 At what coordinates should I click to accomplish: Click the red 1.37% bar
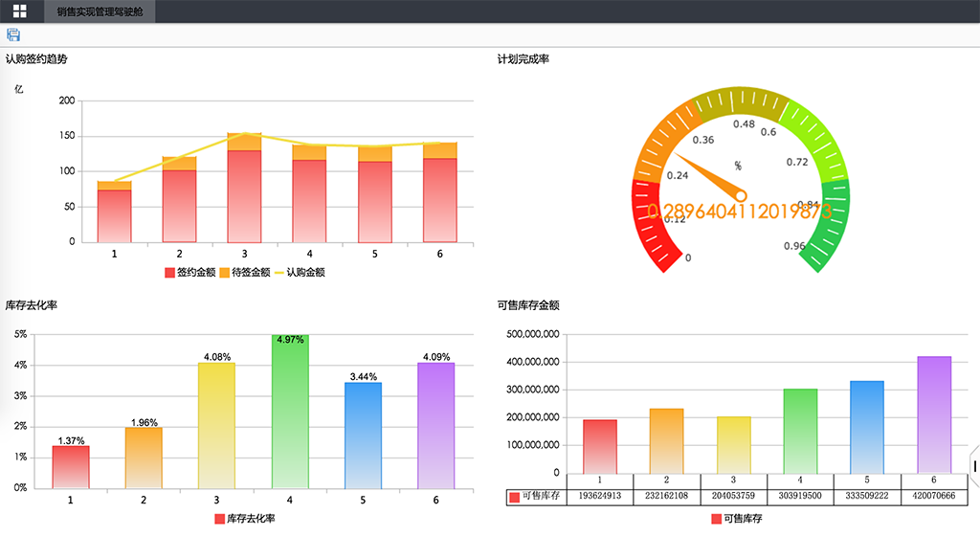pyautogui.click(x=71, y=467)
